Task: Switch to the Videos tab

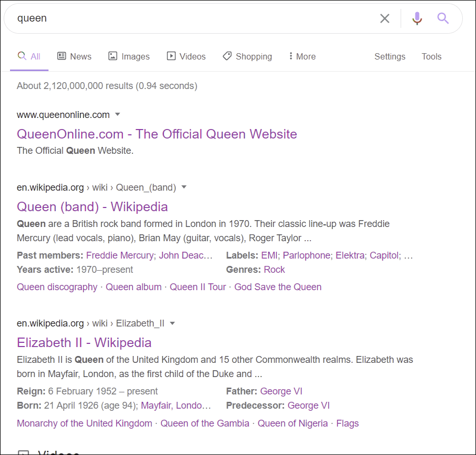Action: point(186,56)
